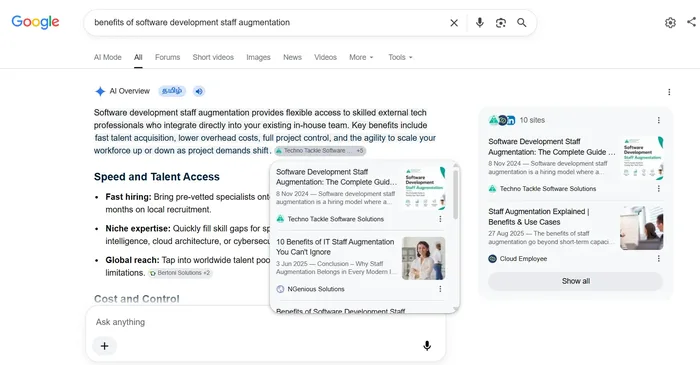Click the plus button in Ask anything
Viewport: 700px width, 365px height.
point(104,346)
